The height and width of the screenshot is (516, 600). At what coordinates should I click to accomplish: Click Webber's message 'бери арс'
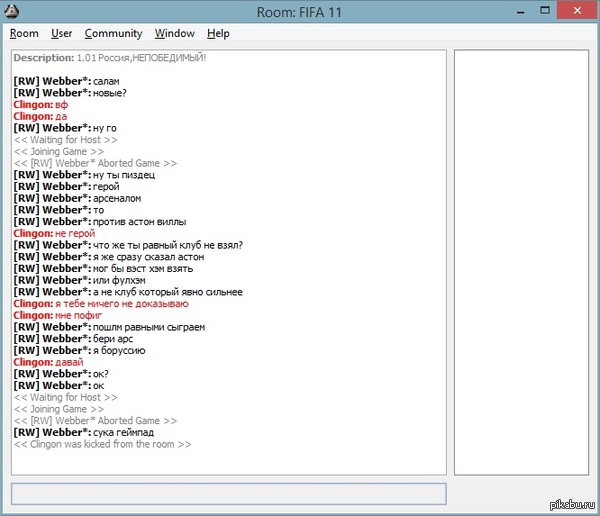pos(73,339)
